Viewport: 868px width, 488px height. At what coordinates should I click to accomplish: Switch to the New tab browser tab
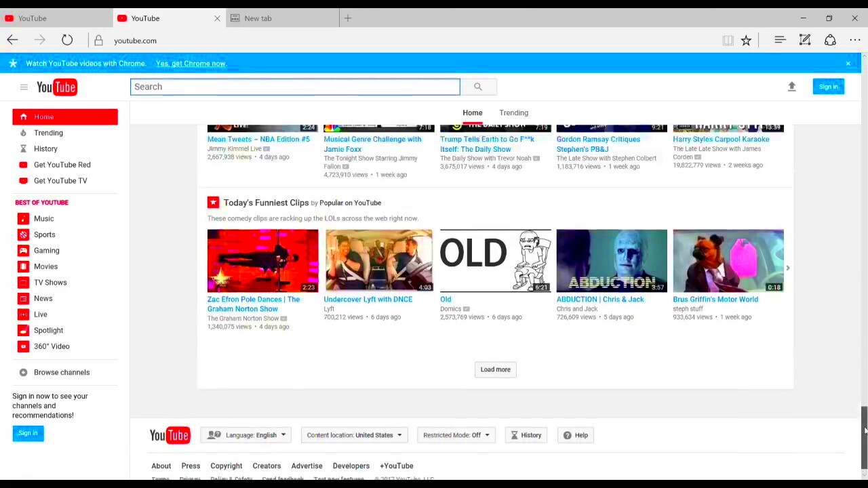pos(258,18)
